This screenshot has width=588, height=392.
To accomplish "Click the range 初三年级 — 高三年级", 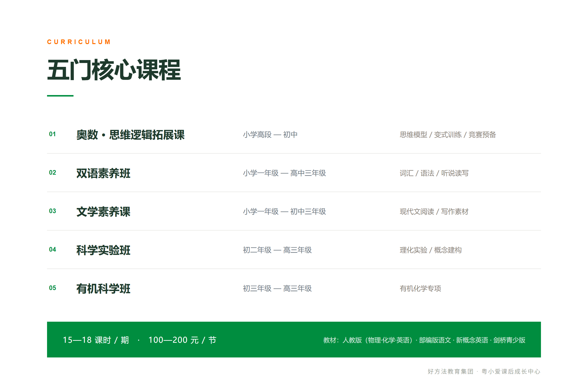I will [x=277, y=289].
